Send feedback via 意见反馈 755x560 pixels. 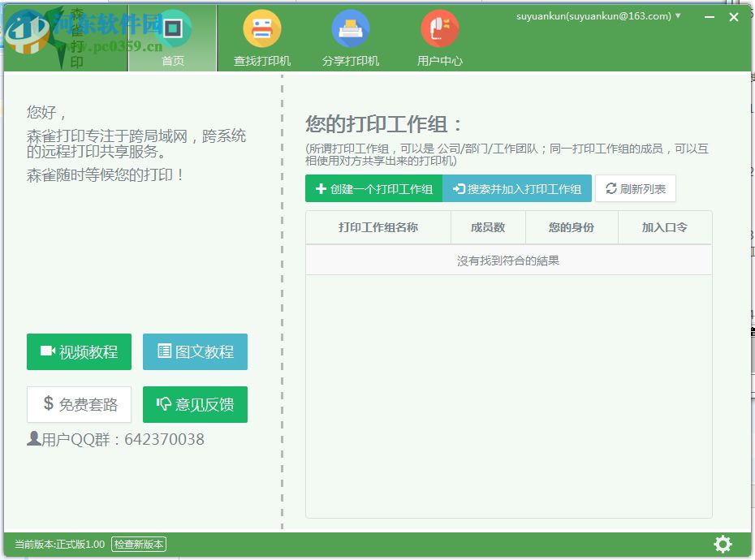click(x=195, y=404)
